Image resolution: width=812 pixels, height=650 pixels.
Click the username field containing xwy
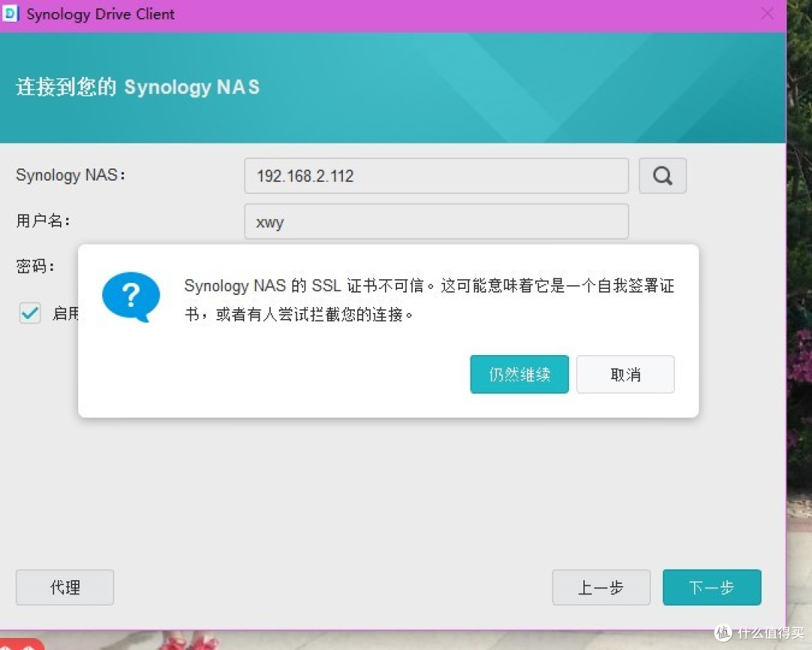[436, 221]
